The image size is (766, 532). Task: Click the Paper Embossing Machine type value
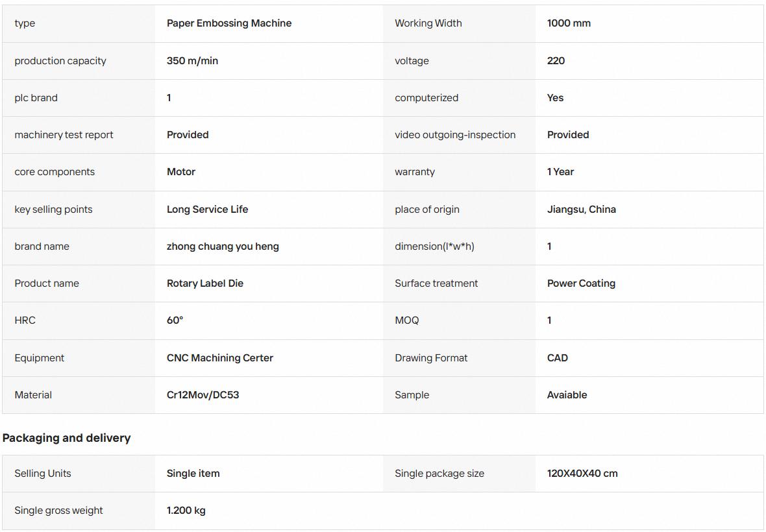click(x=229, y=23)
